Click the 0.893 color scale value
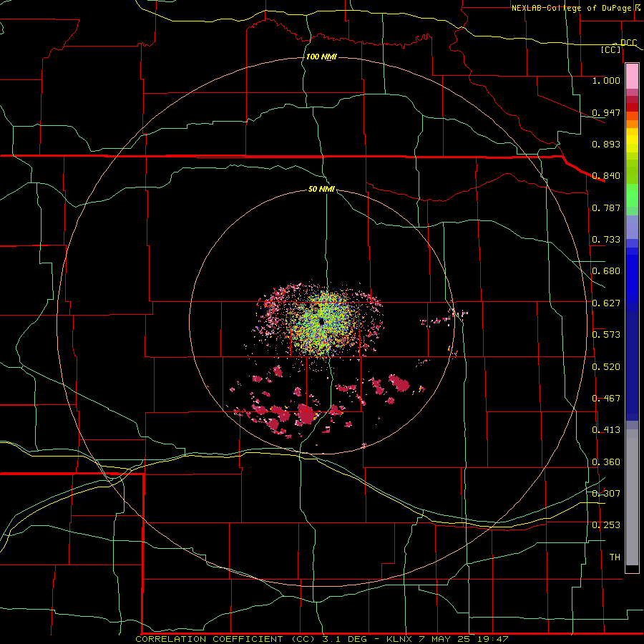Screen dimensions: 644x644 coord(606,144)
